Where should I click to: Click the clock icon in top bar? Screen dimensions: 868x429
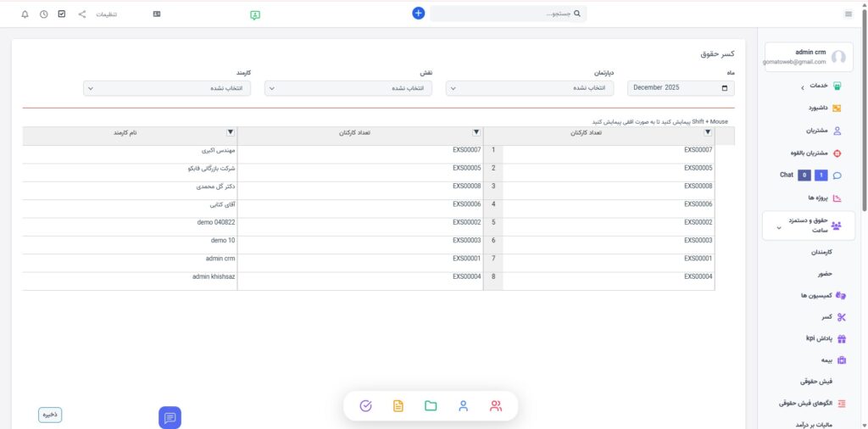point(44,14)
